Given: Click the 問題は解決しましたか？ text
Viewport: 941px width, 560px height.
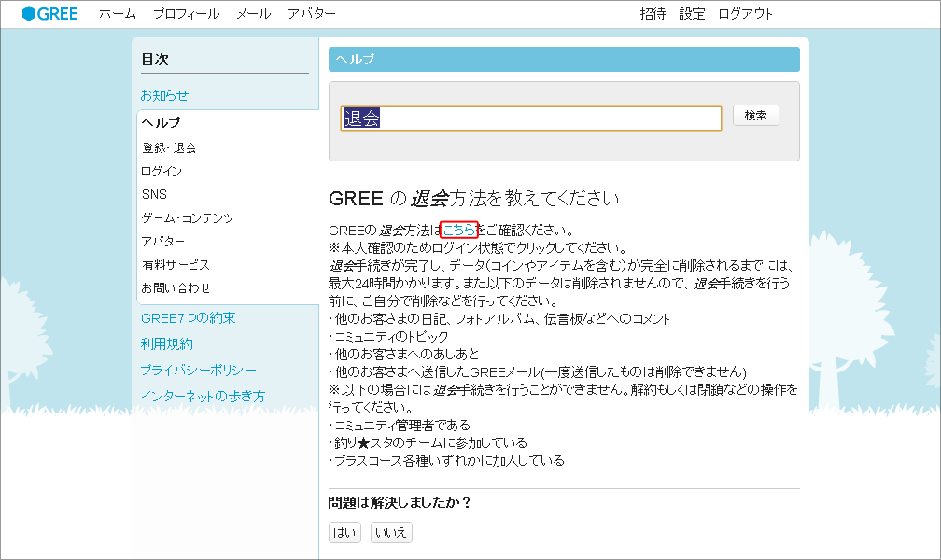Looking at the screenshot, I should tap(400, 502).
